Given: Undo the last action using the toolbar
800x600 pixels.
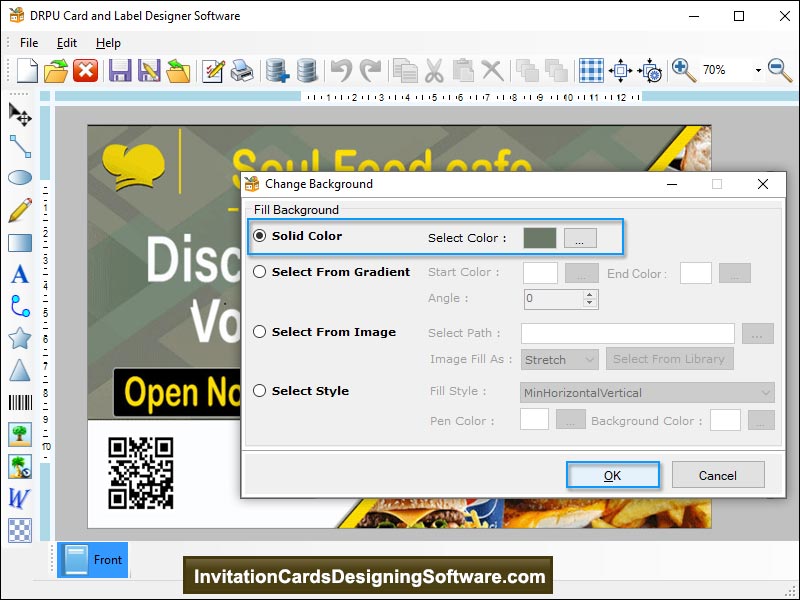Looking at the screenshot, I should (341, 70).
